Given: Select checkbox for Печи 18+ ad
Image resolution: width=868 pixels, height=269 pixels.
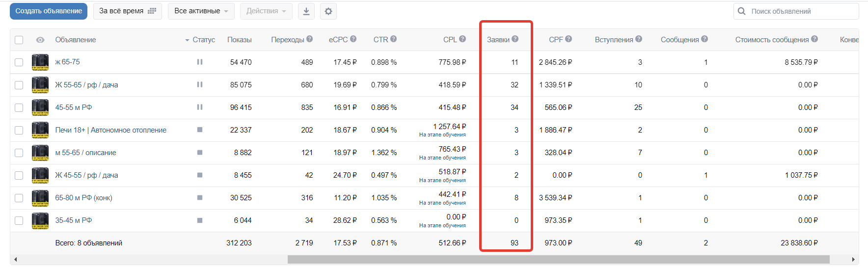Looking at the screenshot, I should pos(19,130).
